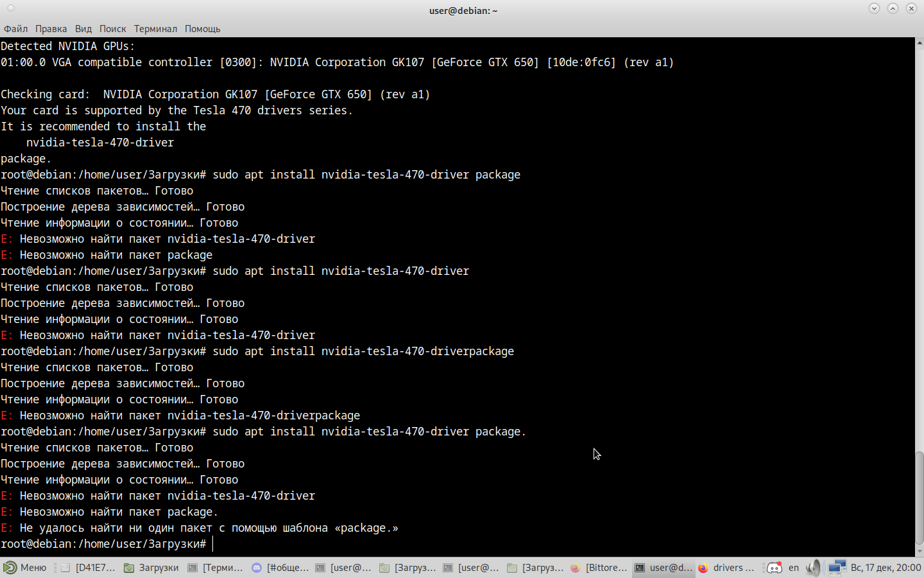The image size is (924, 578).
Task: Open the Вид menu
Action: click(x=83, y=28)
